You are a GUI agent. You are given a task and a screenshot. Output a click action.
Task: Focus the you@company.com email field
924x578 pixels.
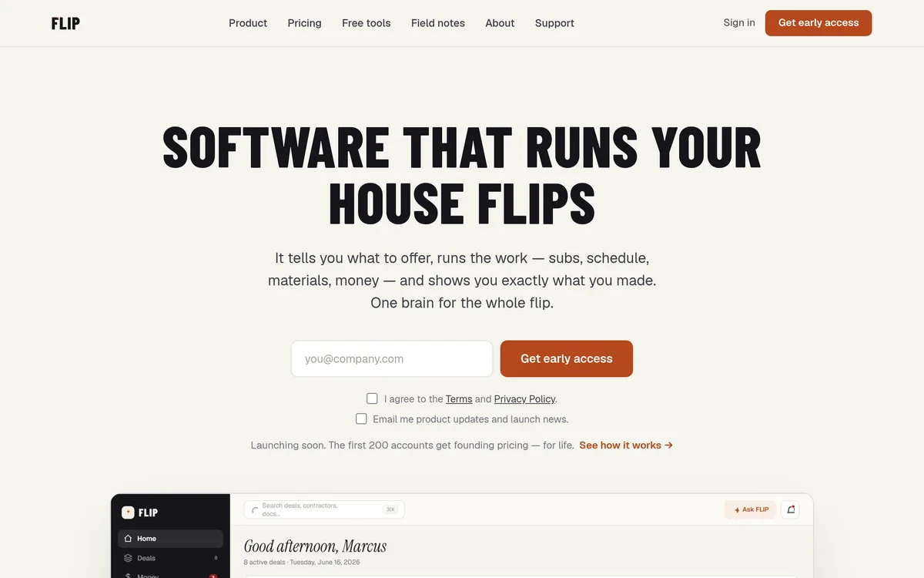click(x=392, y=358)
